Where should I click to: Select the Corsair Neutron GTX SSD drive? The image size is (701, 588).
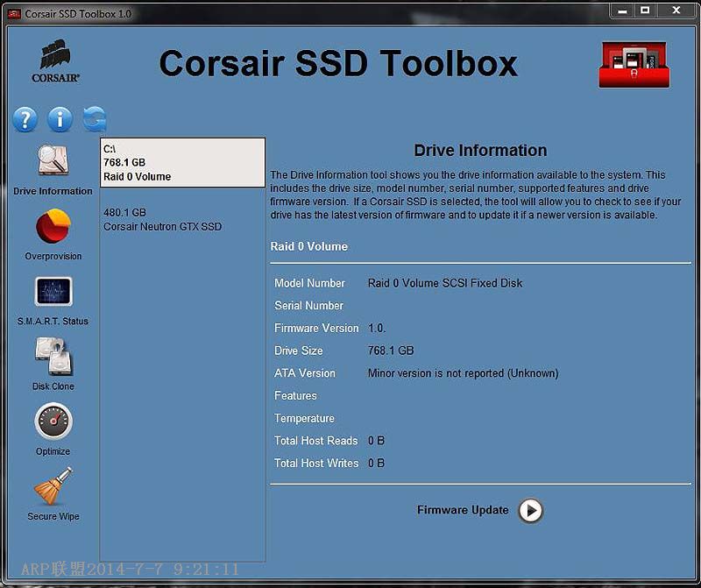[182, 218]
